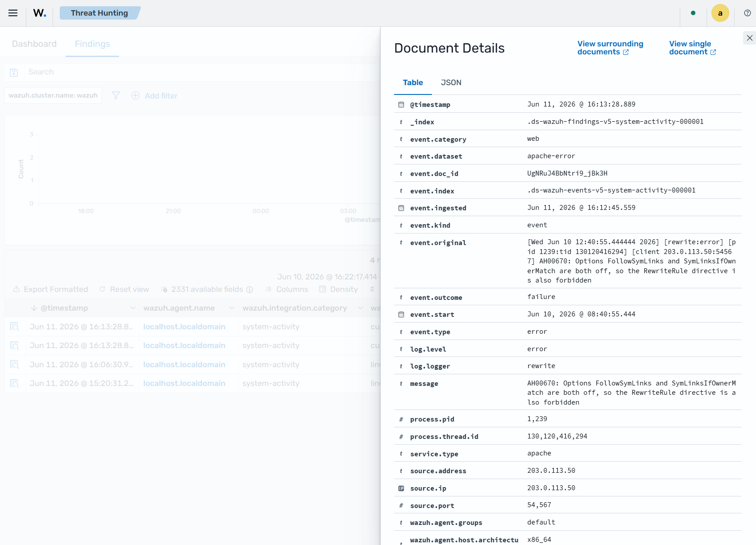
Task: Click the log.logger value rewrite
Action: coord(541,366)
